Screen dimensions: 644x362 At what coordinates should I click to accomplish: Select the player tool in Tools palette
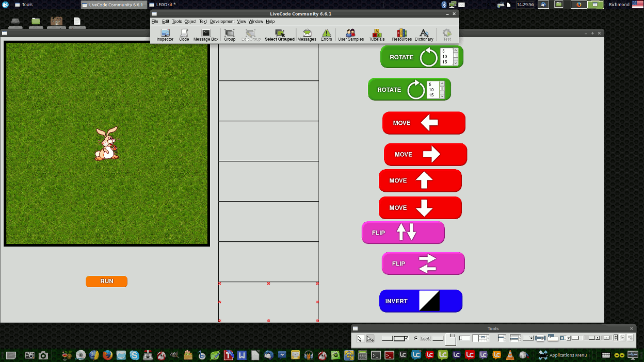tap(622, 338)
